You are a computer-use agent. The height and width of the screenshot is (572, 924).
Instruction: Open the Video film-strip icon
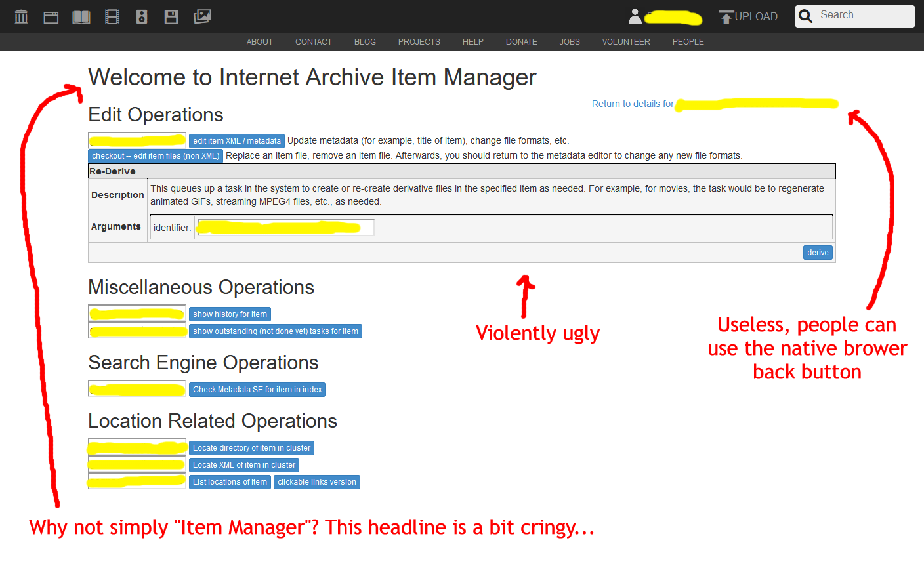[x=112, y=17]
